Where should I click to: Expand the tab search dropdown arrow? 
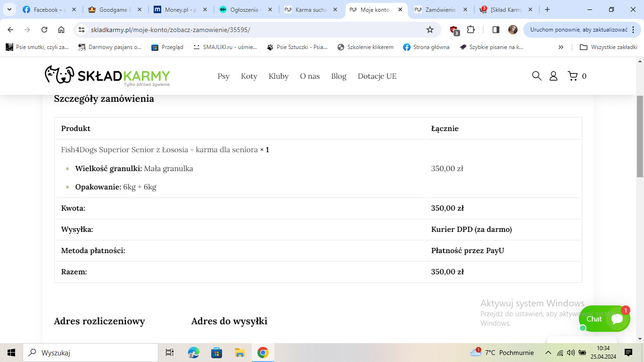click(8, 9)
